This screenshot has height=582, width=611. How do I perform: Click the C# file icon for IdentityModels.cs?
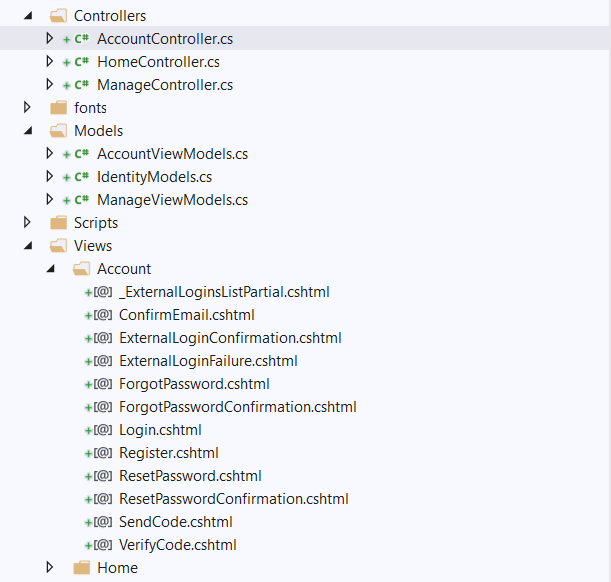pos(81,177)
